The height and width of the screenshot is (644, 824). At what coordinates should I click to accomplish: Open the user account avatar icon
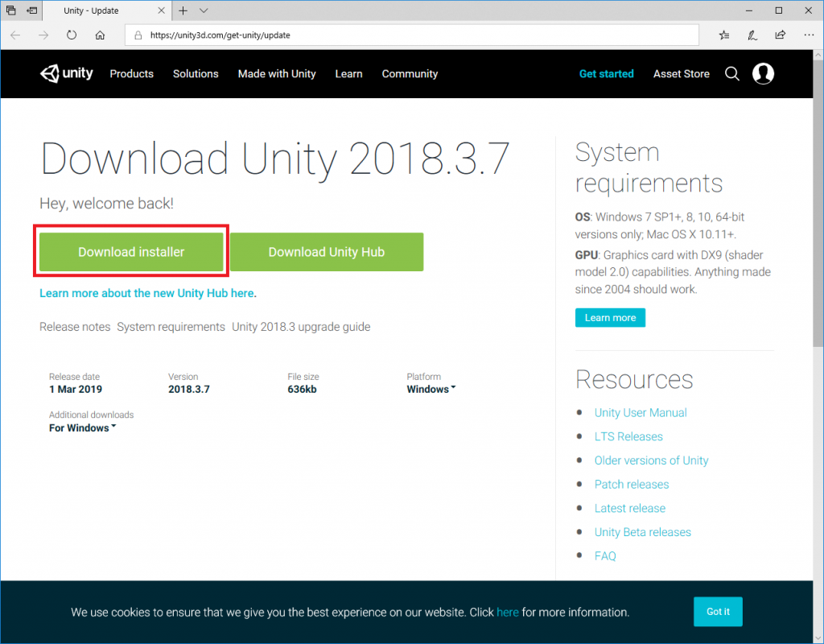(763, 73)
